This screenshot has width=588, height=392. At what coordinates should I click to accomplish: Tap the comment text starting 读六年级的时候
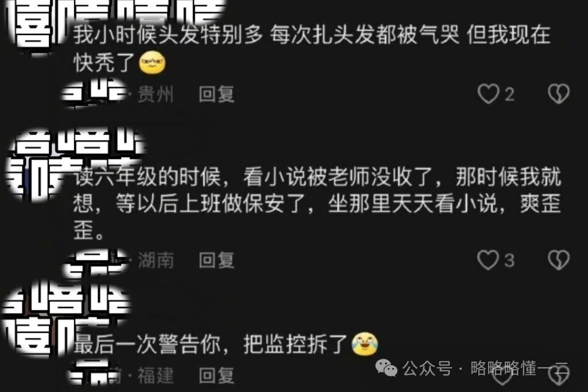pos(317,203)
